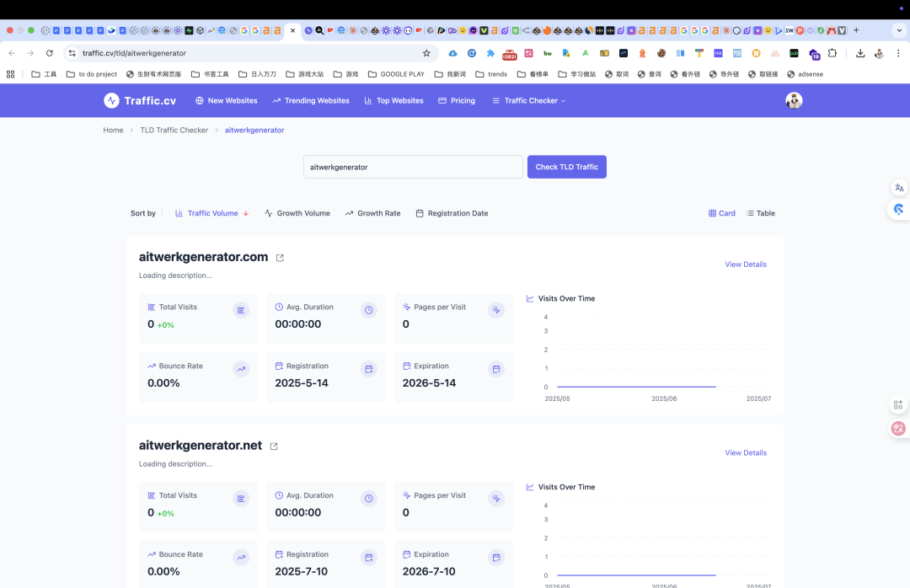This screenshot has height=588, width=910.
Task: Click the translate floating side button
Action: [899, 188]
